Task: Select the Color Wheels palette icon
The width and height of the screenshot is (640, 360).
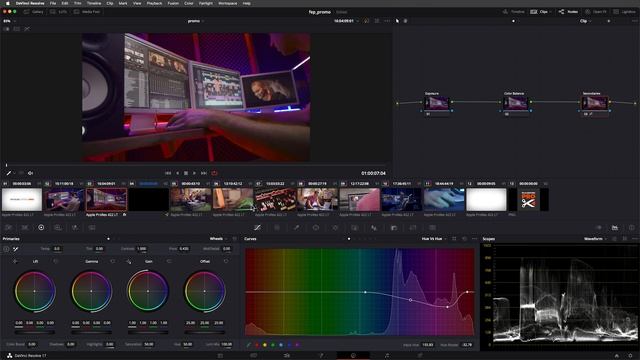Action: click(x=41, y=227)
